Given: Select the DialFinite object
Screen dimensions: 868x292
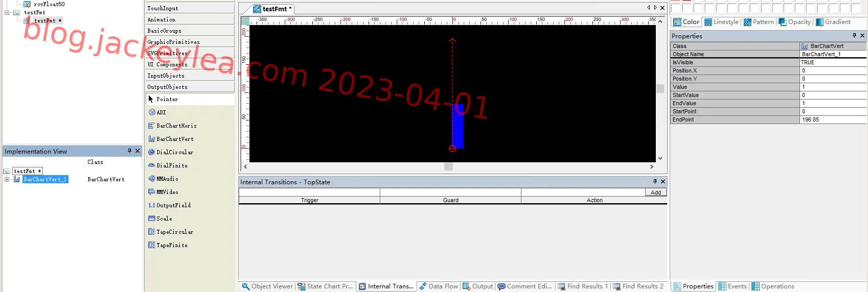Looking at the screenshot, I should (x=168, y=165).
